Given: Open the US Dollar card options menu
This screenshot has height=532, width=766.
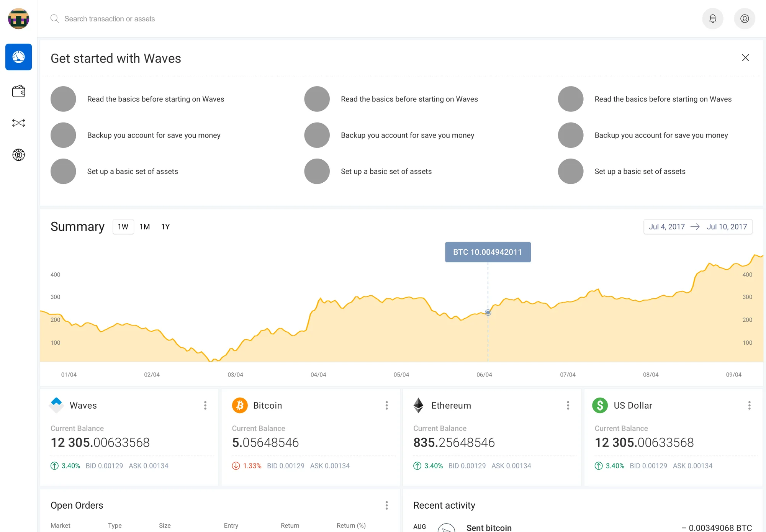Looking at the screenshot, I should point(750,405).
